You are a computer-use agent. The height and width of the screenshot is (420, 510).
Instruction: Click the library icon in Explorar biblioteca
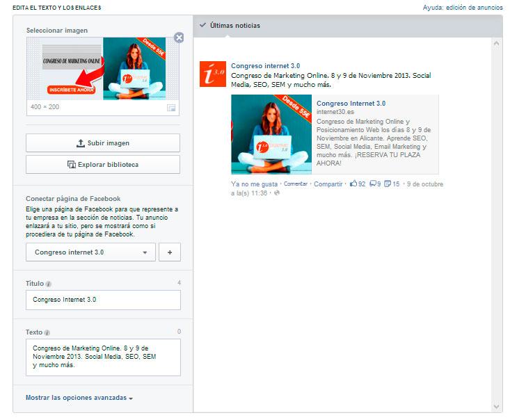(72, 165)
